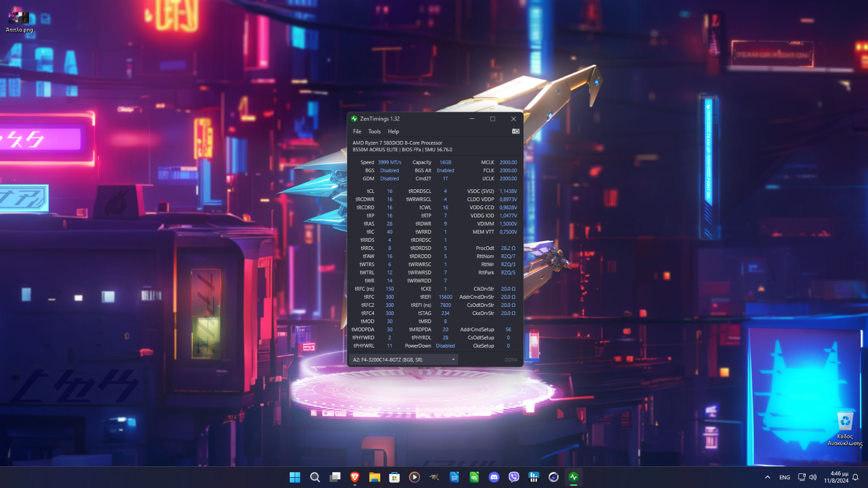
Task: Open the clock and date panel
Action: [x=836, y=477]
